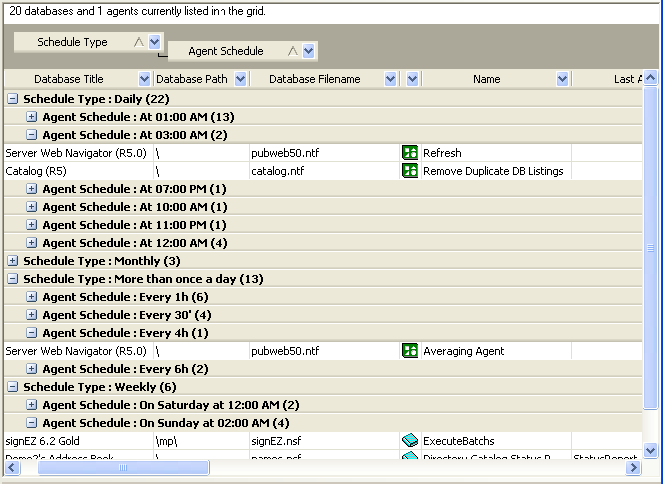Click the sort arrow on Agent Schedule group box
Viewport: 663px width, 484px height.
293,51
